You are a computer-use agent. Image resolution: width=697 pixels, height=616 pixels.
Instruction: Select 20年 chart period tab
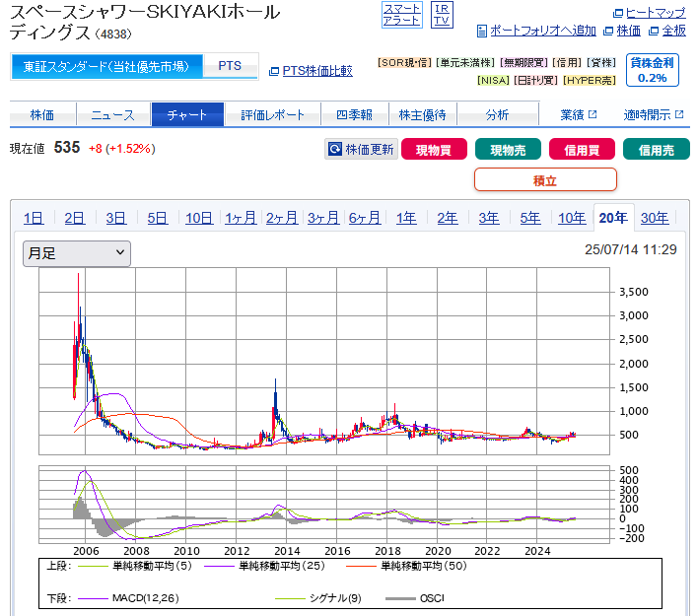[x=613, y=218]
